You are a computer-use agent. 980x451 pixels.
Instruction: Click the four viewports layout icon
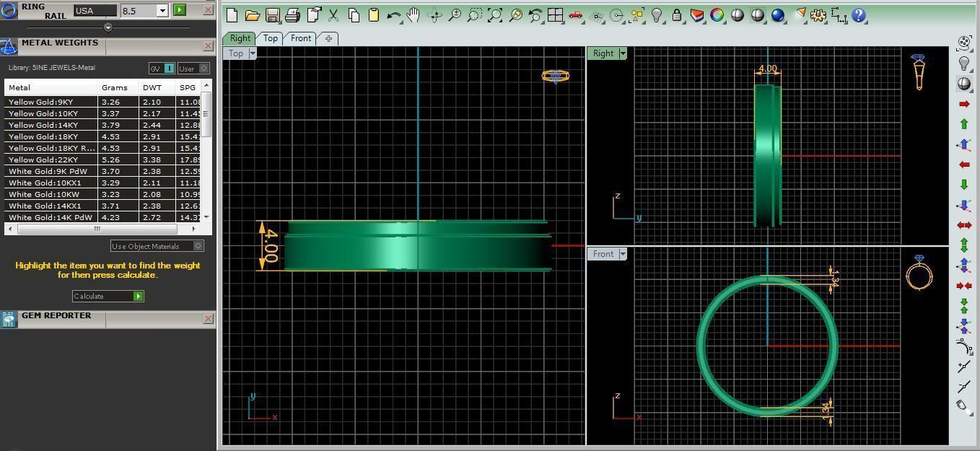click(x=555, y=14)
